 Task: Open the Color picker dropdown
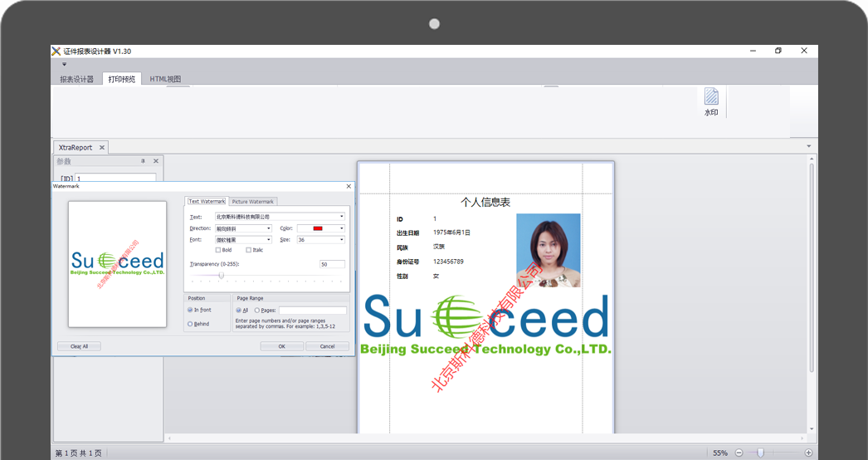click(342, 228)
